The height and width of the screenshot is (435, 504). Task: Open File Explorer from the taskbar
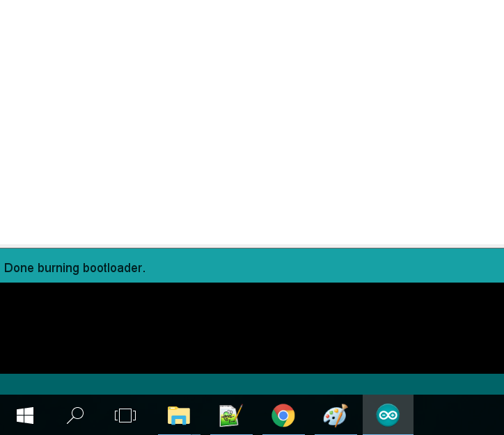click(179, 415)
